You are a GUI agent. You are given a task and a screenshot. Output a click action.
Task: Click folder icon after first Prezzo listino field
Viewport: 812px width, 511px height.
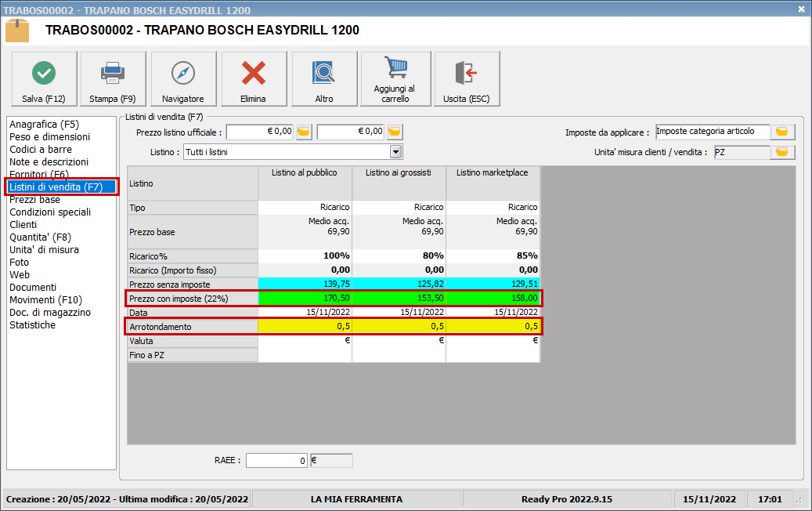(x=304, y=132)
